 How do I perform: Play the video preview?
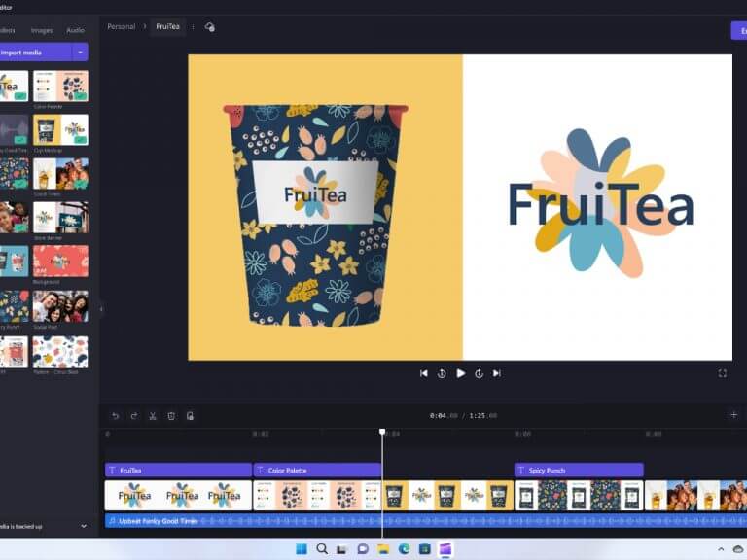pyautogui.click(x=461, y=373)
